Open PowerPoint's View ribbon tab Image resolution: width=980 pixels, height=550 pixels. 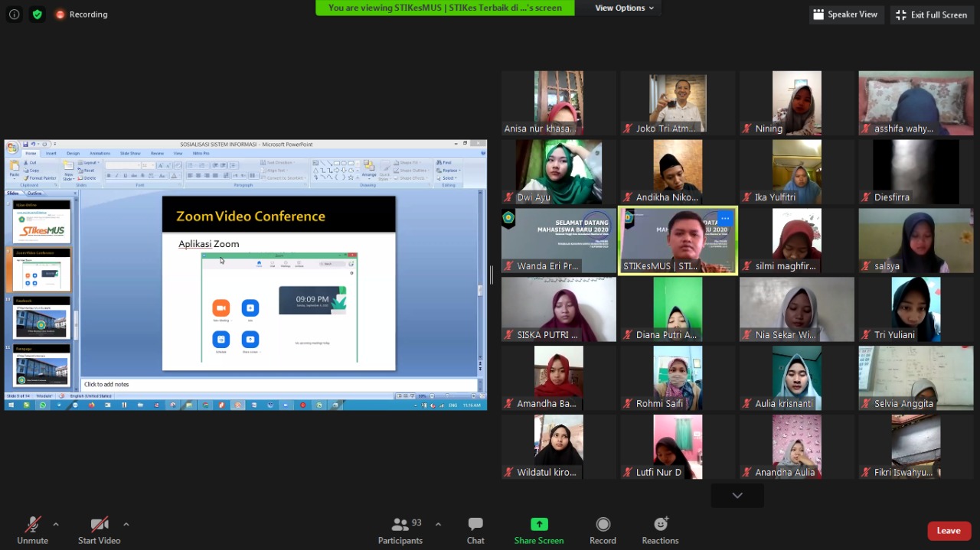(x=179, y=154)
